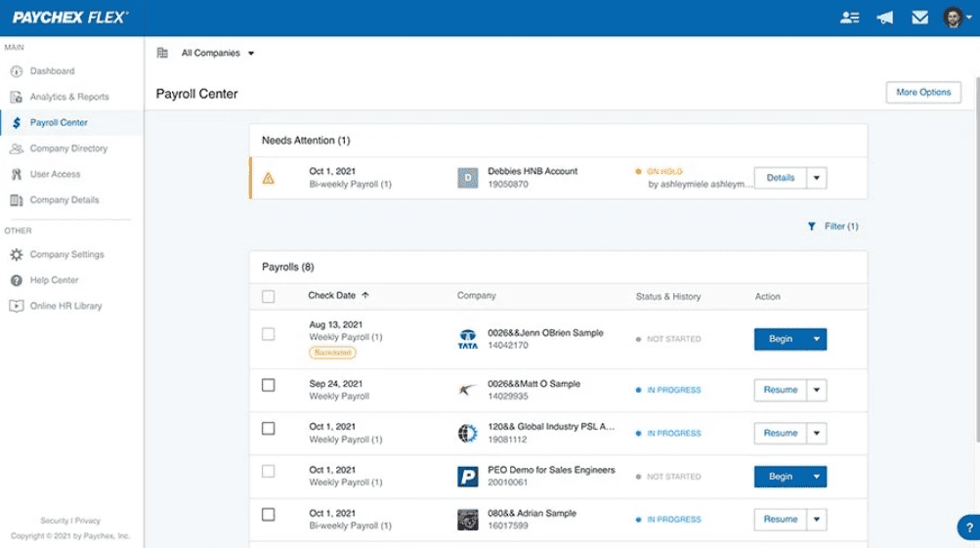This screenshot has width=980, height=548.
Task: Click the Check Date column header
Action: point(331,296)
